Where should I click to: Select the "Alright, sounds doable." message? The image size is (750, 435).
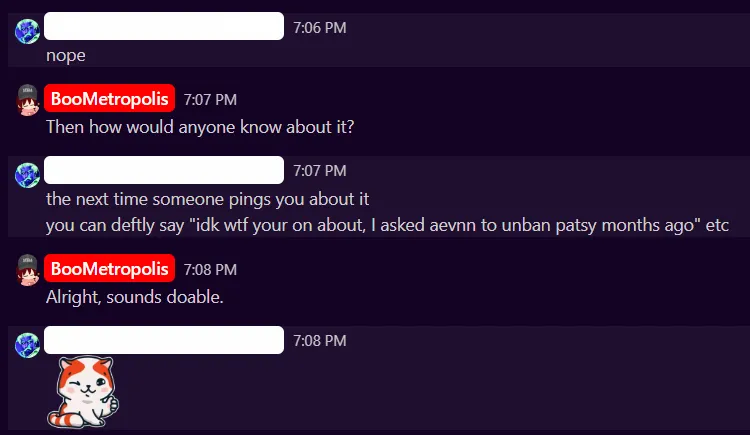click(x=134, y=297)
